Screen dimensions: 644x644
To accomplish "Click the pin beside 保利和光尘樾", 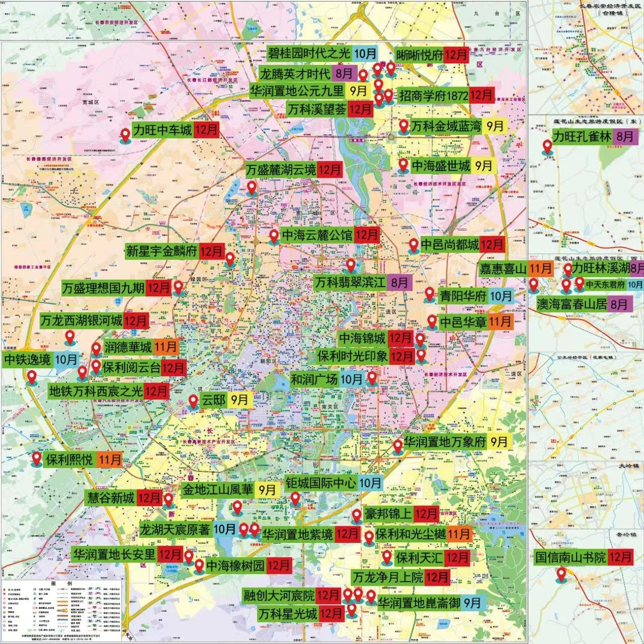I will 369,537.
